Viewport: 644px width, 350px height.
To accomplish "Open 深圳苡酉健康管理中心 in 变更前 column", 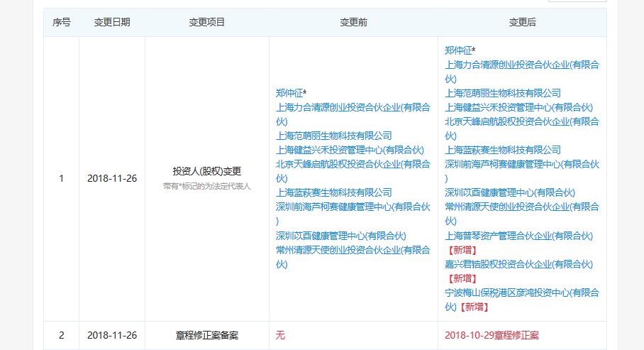I will (340, 236).
